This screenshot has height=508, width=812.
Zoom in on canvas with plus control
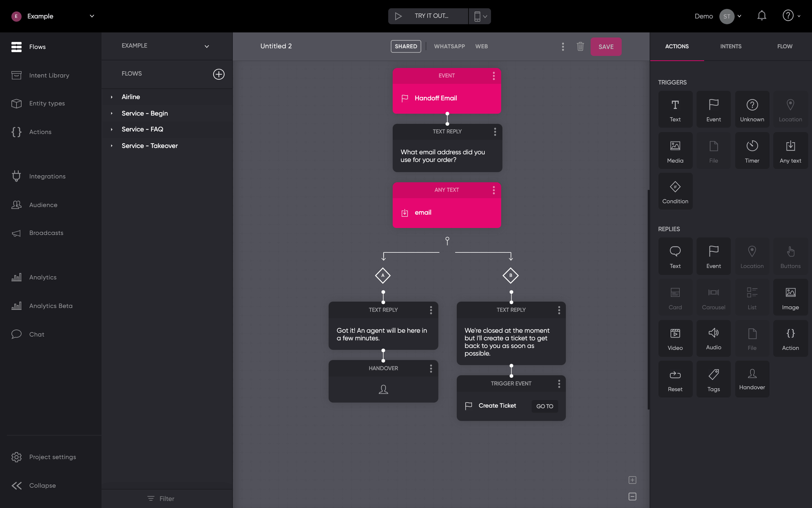(632, 480)
